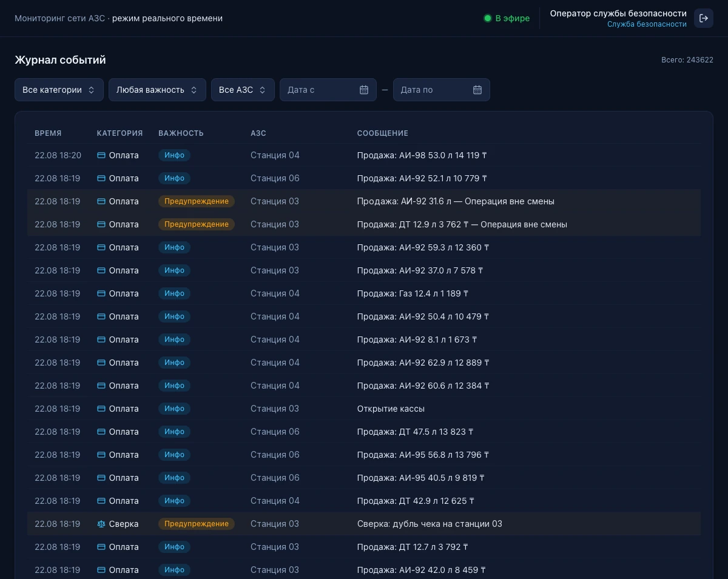Open the 'Любая важность' dropdown
Image resolution: width=728 pixels, height=579 pixels.
[x=157, y=90]
